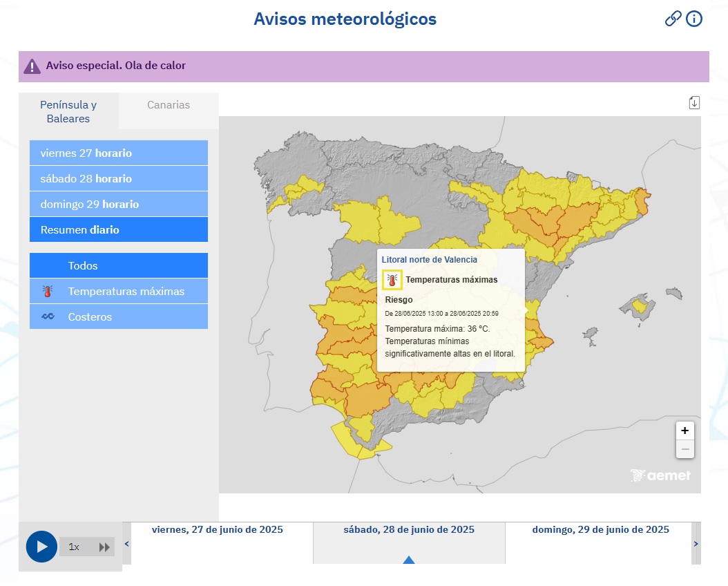Image resolution: width=728 pixels, height=586 pixels.
Task: Click the fast-forward speed arrows
Action: [104, 547]
